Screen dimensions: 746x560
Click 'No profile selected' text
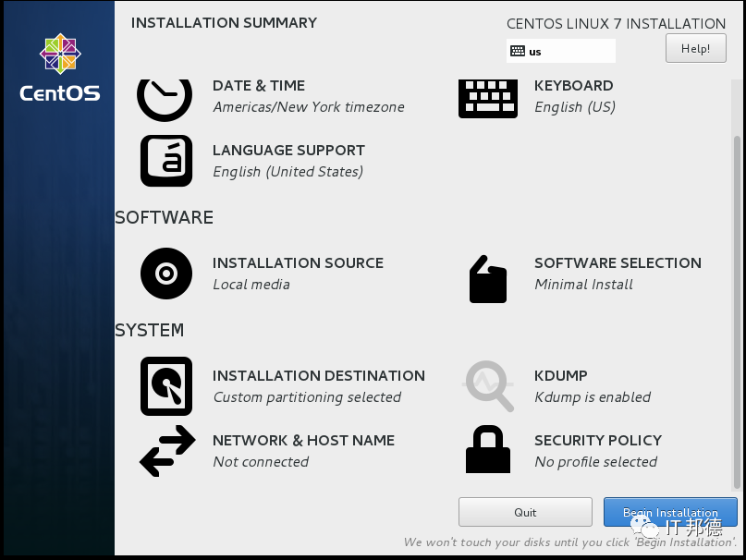[596, 462]
